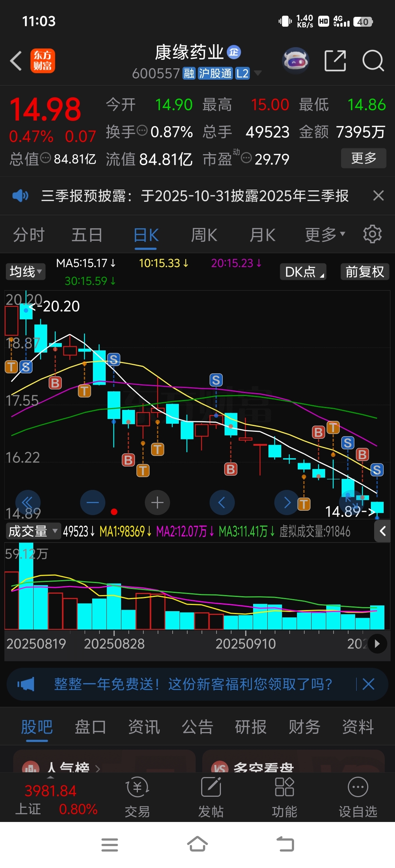395x868 pixels.
Task: Switch to the 资讯 tab
Action: click(x=144, y=727)
